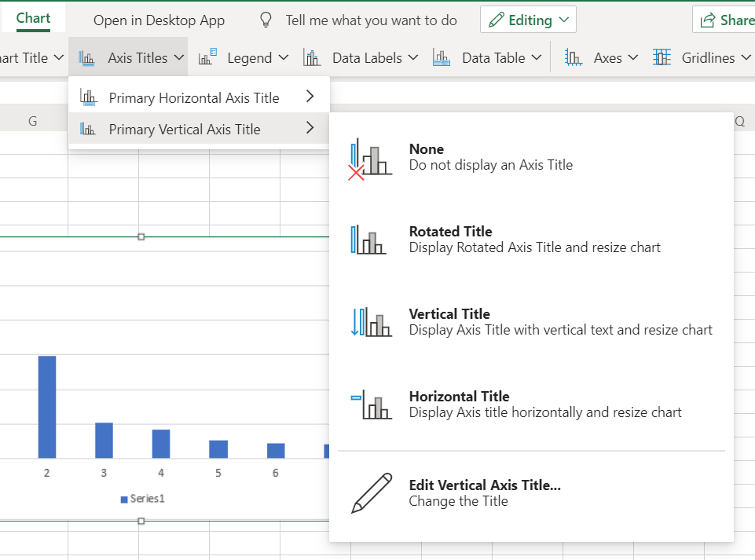This screenshot has height=560, width=755.
Task: Click the Data Table icon
Action: click(x=441, y=57)
